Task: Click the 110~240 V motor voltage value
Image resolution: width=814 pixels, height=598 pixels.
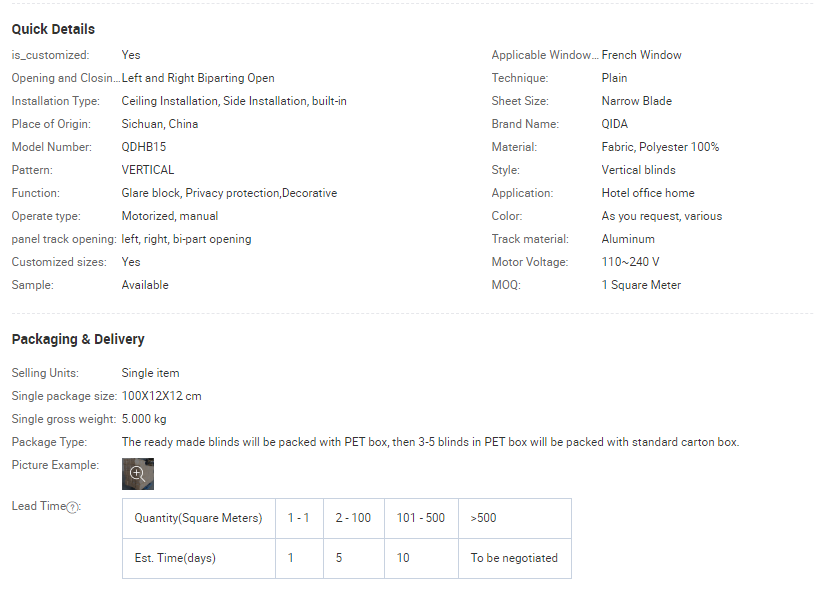Action: coord(630,262)
